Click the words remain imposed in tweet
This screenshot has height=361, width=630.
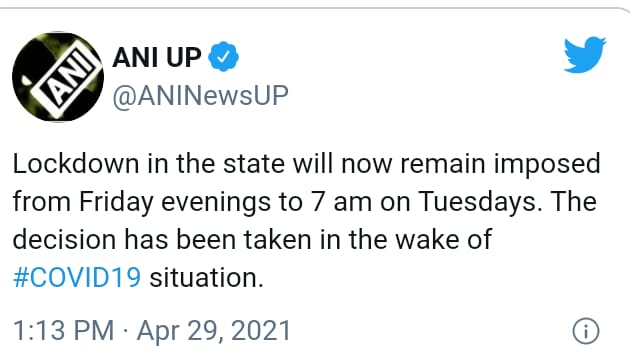500,164
